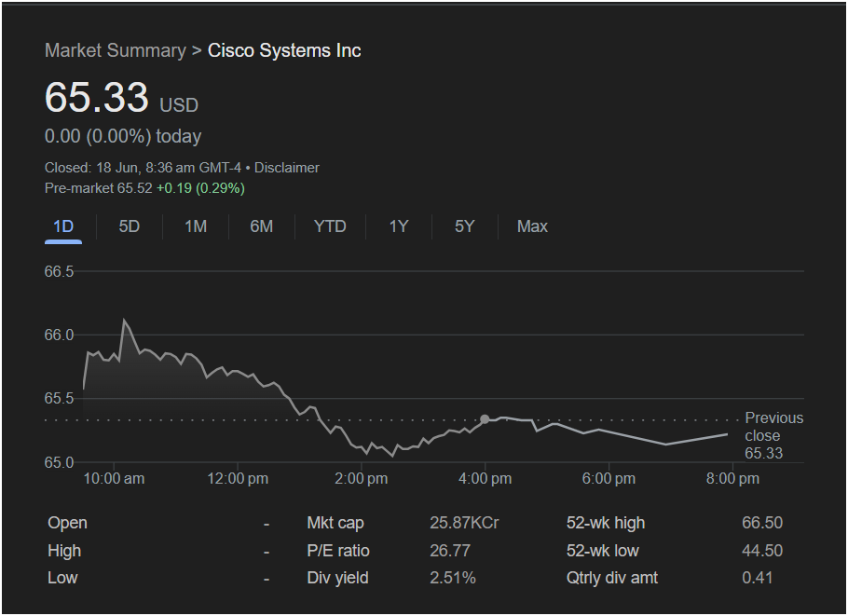Click the 4:00 pm marker dot on chart
The image size is (848, 616).
pyautogui.click(x=485, y=419)
